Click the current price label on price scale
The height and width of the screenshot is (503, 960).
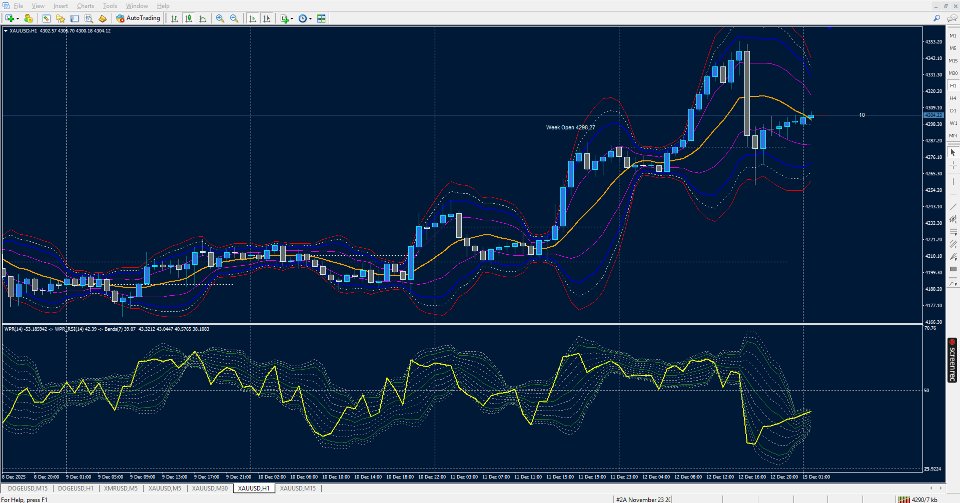tap(933, 115)
